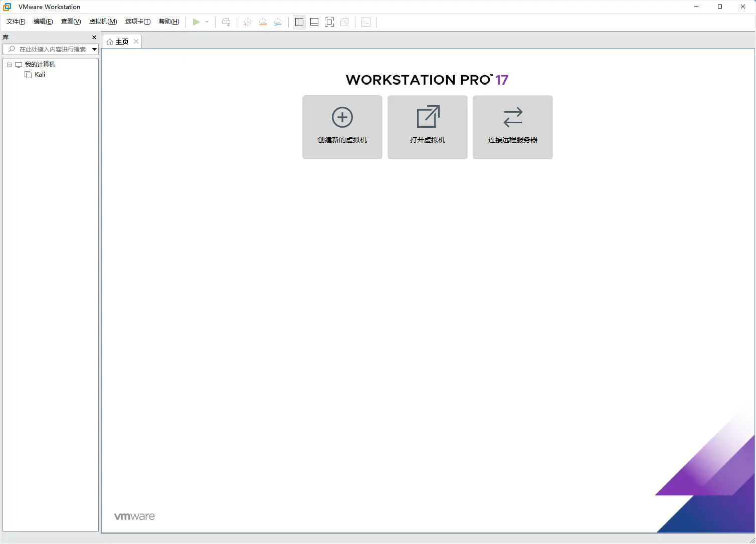Toggle the console view icon on toolbar
The width and height of the screenshot is (756, 544).
pos(366,22)
